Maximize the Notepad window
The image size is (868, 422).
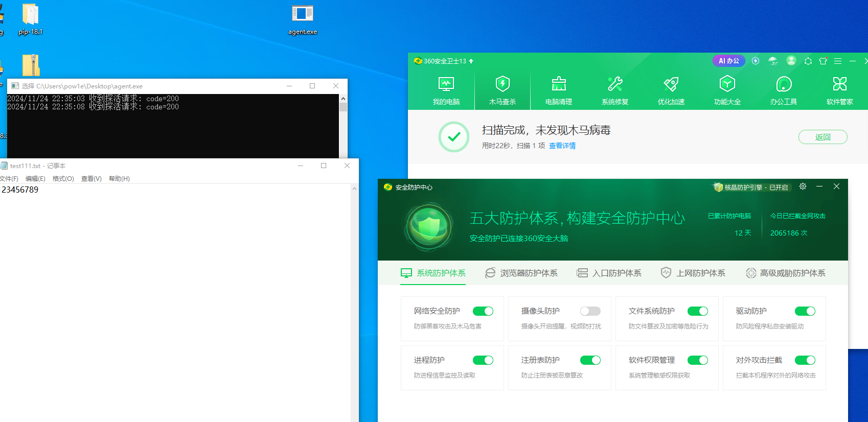324,166
